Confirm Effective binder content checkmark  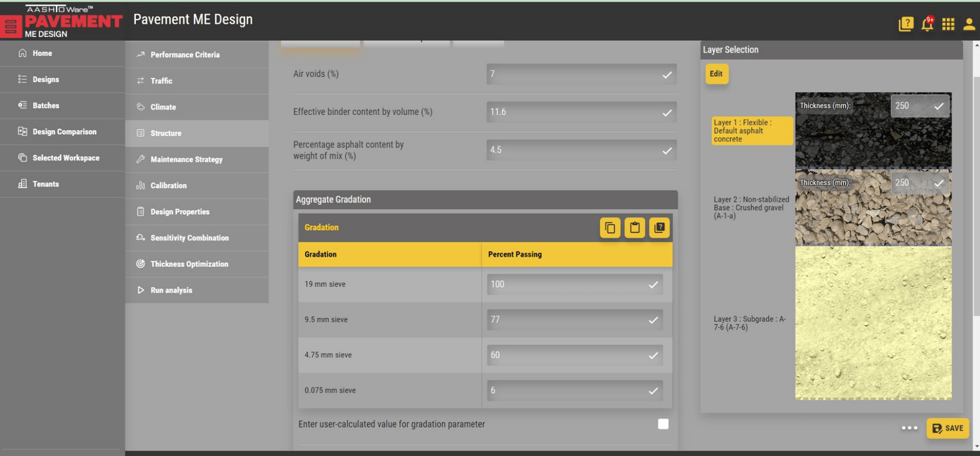tap(667, 112)
